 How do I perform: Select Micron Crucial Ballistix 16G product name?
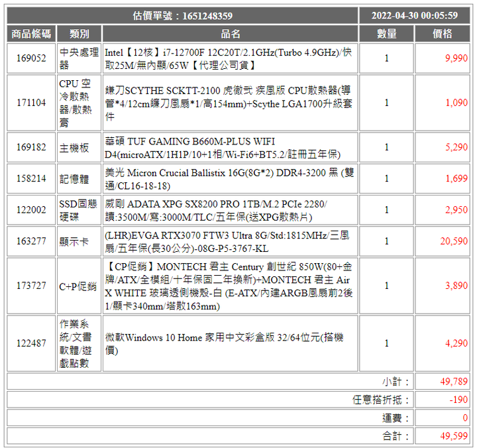click(x=229, y=179)
